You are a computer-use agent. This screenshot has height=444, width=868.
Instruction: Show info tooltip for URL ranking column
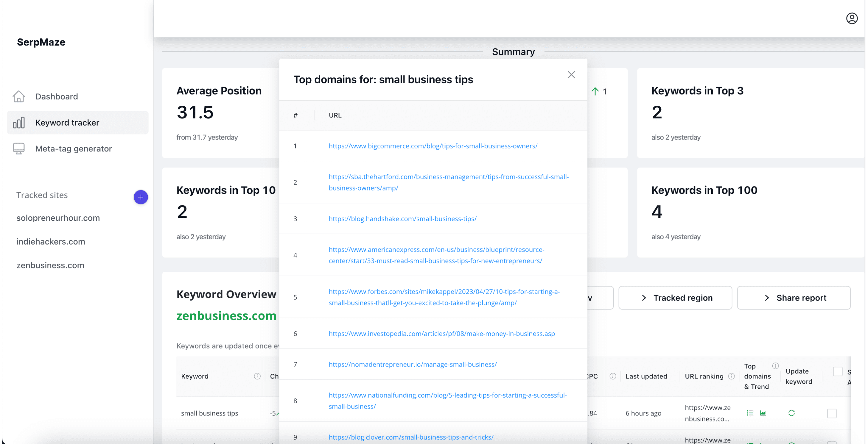tap(731, 376)
